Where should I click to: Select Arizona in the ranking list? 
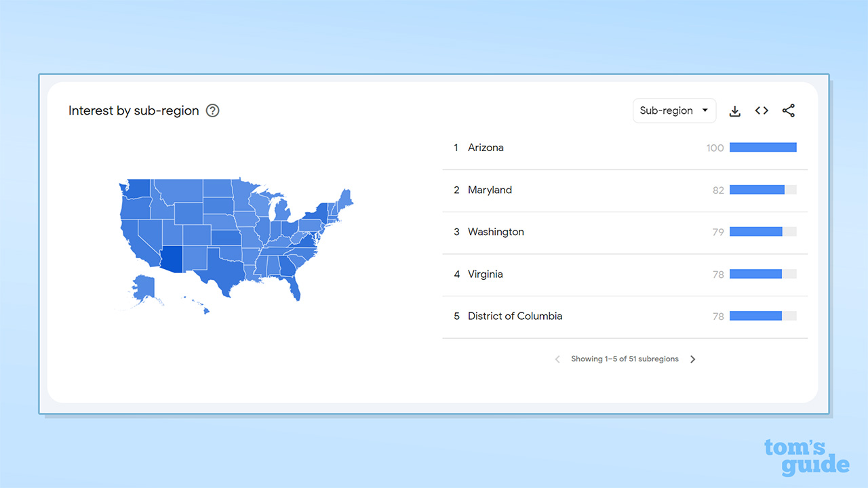tap(486, 148)
